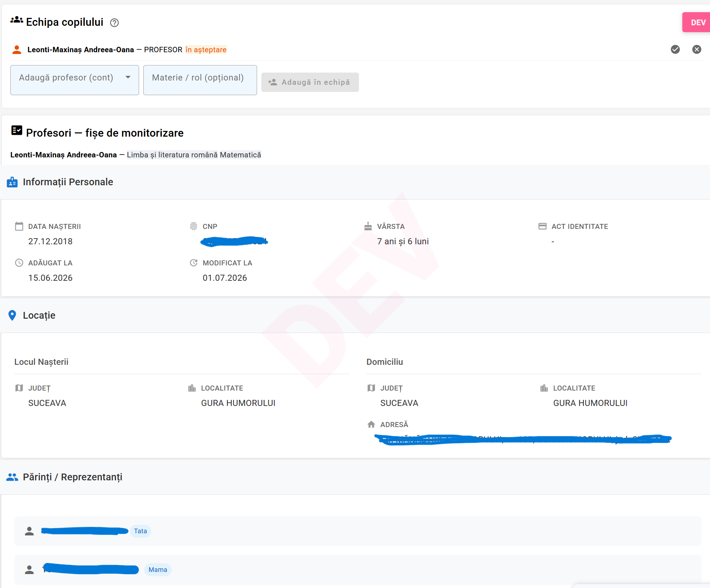Screen dimensions: 710x588
Task: Click the checklist icon beside Profesori heading
Action: click(x=17, y=131)
